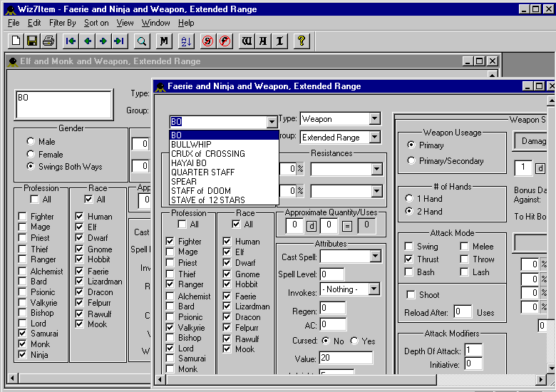Select SPEAR in the item list

click(224, 182)
